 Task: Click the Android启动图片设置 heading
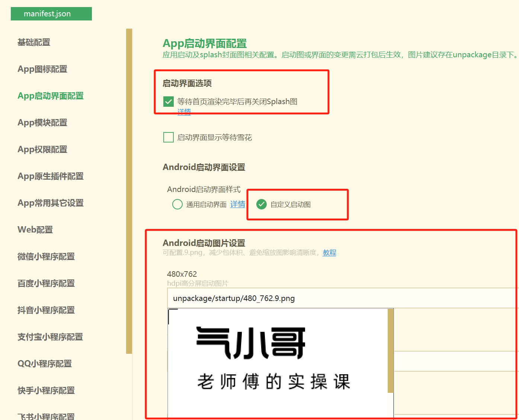204,243
